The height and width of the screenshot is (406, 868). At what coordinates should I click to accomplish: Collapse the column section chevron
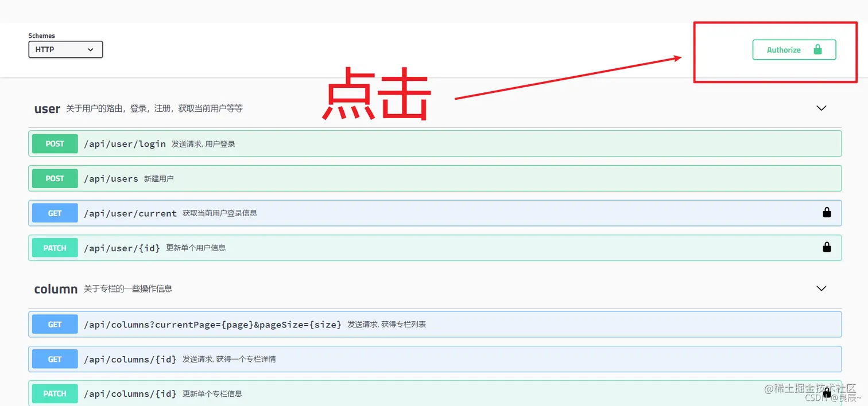(821, 288)
